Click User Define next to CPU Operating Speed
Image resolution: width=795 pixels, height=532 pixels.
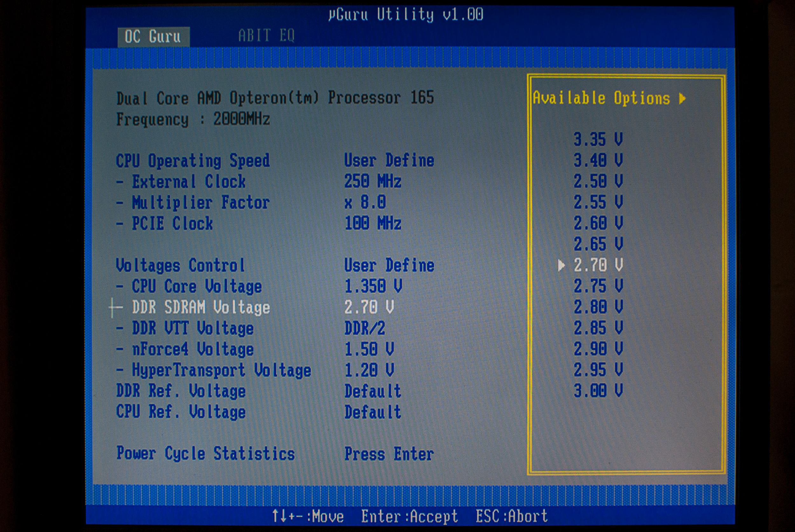click(389, 160)
